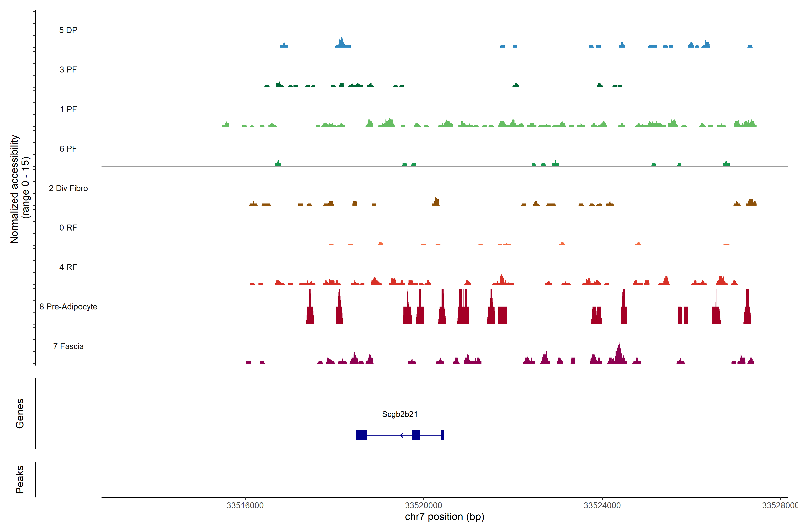Click the strand direction arrow on the Scgb2b21 gene

(402, 435)
